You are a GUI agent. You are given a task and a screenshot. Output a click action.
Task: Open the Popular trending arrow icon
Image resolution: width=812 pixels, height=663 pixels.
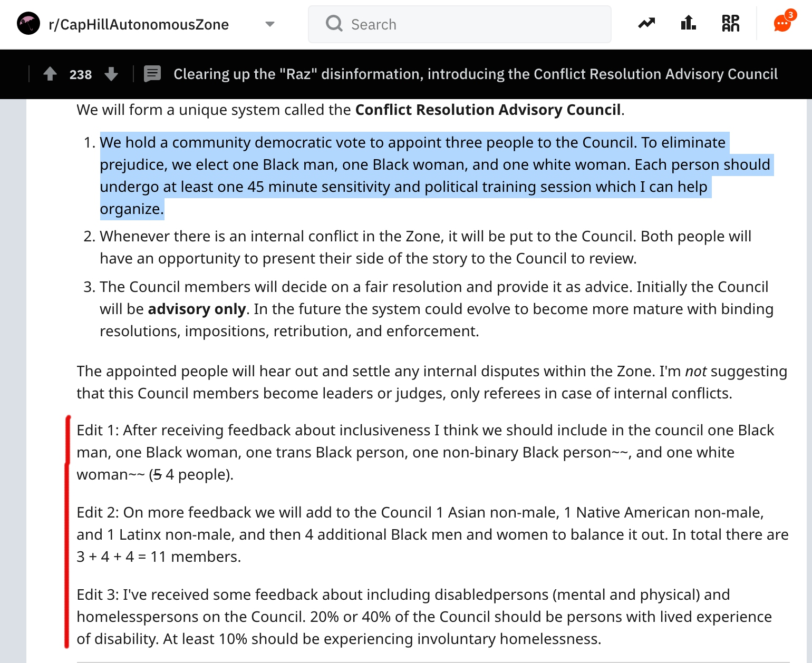coord(646,23)
